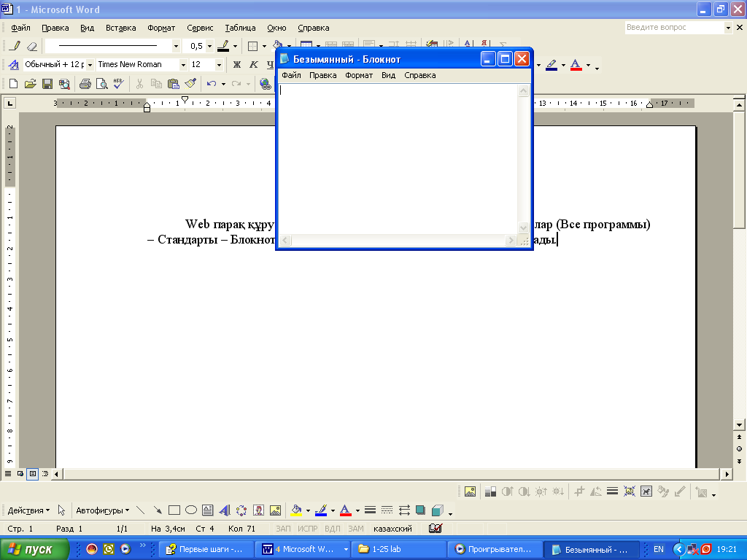Save the document with floppy icon
The height and width of the screenshot is (560, 747).
coord(47,84)
